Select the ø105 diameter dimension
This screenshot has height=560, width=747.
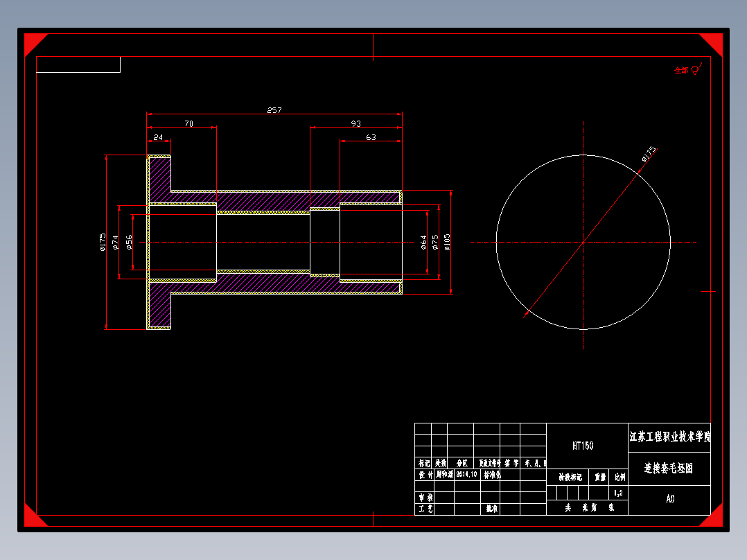(x=447, y=242)
